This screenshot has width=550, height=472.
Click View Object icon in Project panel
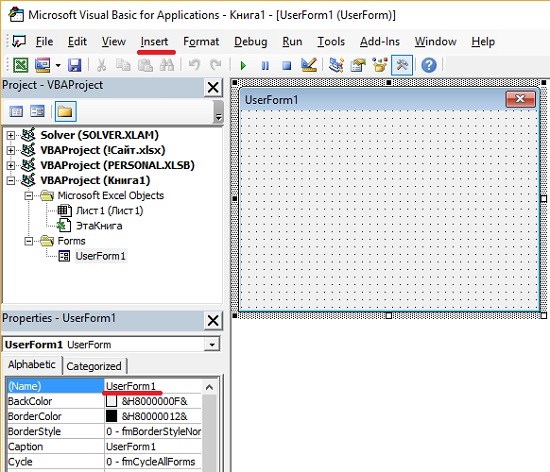pos(37,112)
